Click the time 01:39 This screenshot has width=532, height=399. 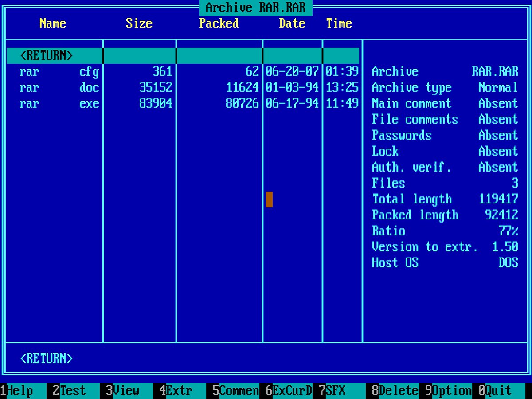click(342, 71)
